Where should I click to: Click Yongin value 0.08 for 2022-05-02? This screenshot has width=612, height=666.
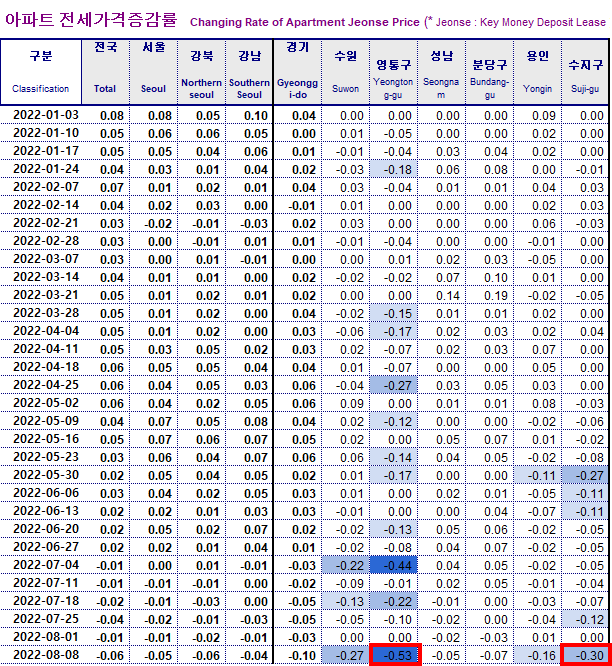tap(537, 404)
